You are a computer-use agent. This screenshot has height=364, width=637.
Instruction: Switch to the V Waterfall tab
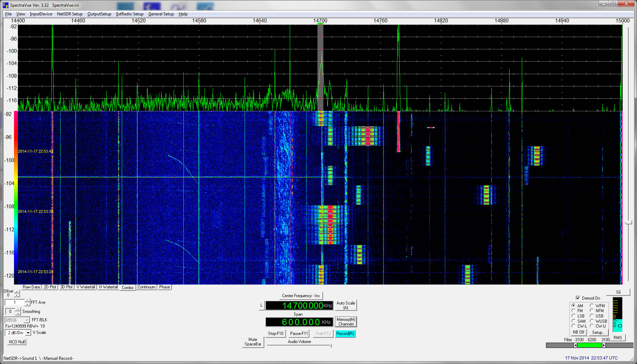coord(86,287)
